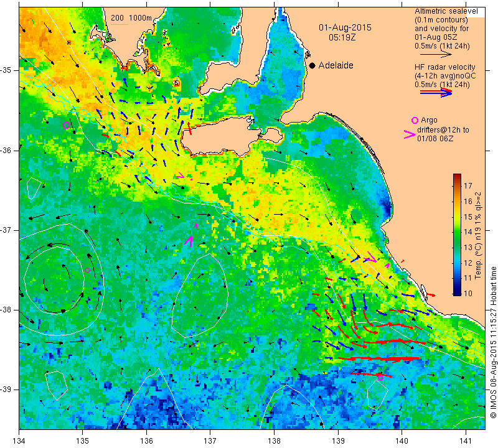Image resolution: width=498 pixels, height=448 pixels.
Task: Click the latitude axis label -39
Action: pos(6,390)
